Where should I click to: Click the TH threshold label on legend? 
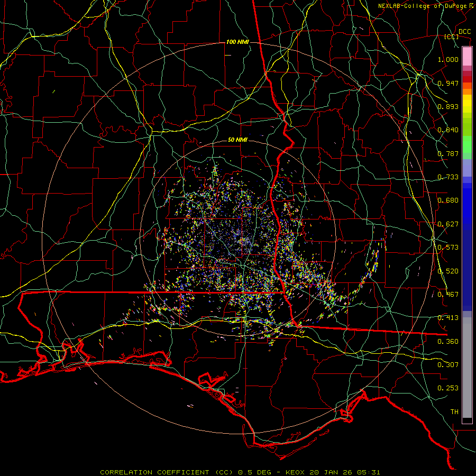click(454, 412)
